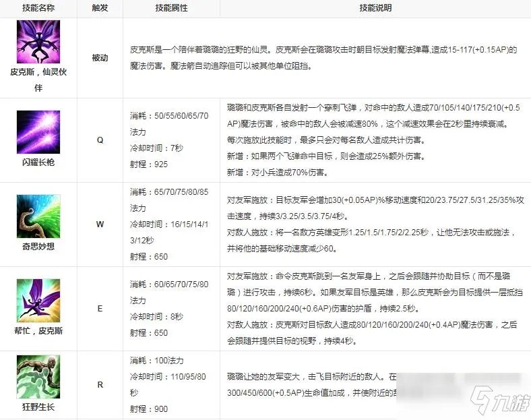Screen dimensions: 531x420
Task: Click the skill name 狂野生长
Action: pyautogui.click(x=38, y=407)
